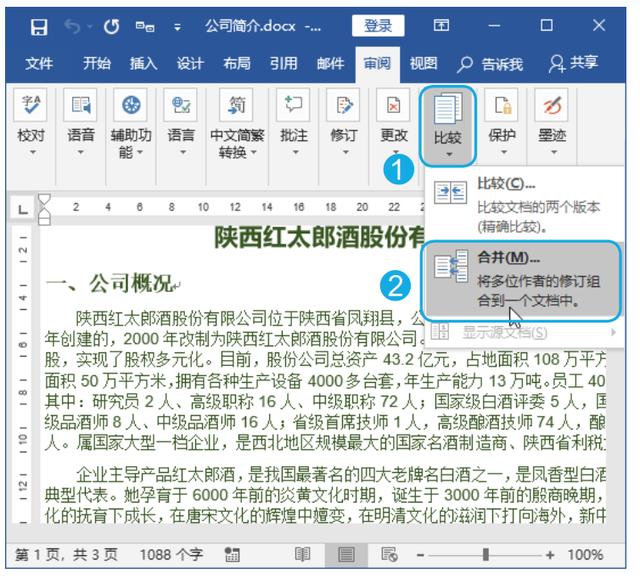
Task: Click the zoom slider handle
Action: 485,555
